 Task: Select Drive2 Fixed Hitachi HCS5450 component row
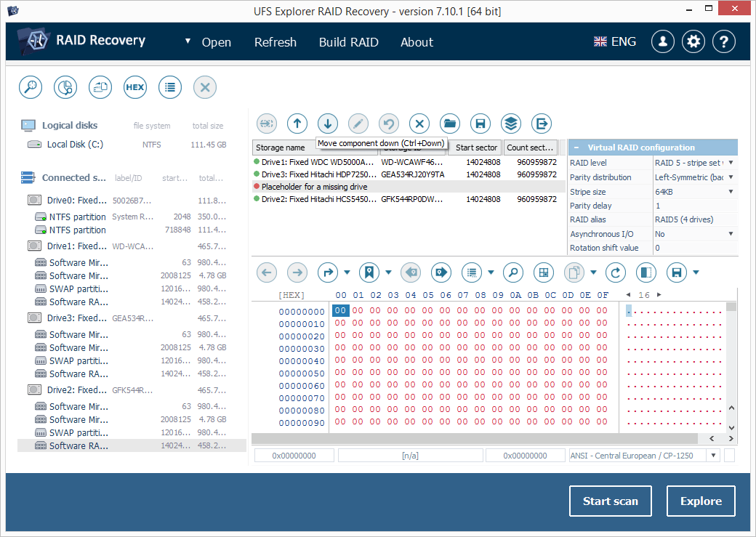(409, 199)
